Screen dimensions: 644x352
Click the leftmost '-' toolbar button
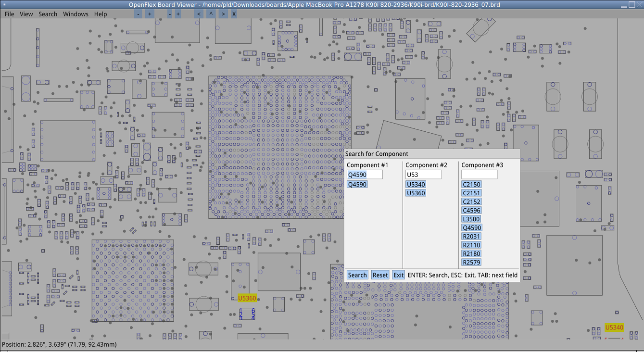[139, 14]
